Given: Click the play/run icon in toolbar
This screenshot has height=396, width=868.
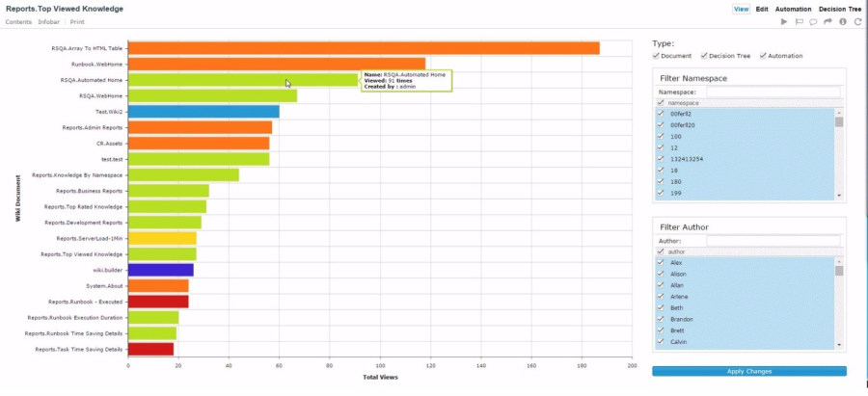Looking at the screenshot, I should [x=784, y=21].
